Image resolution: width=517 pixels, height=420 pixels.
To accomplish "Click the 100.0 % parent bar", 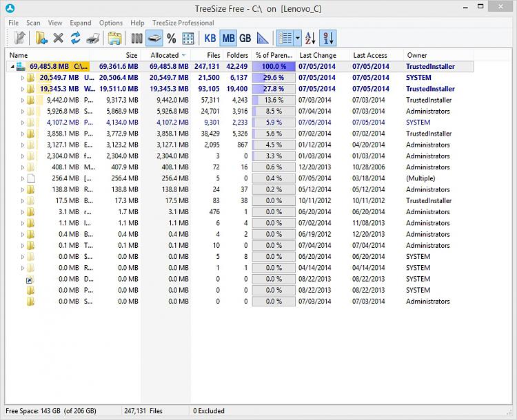I will (274, 67).
